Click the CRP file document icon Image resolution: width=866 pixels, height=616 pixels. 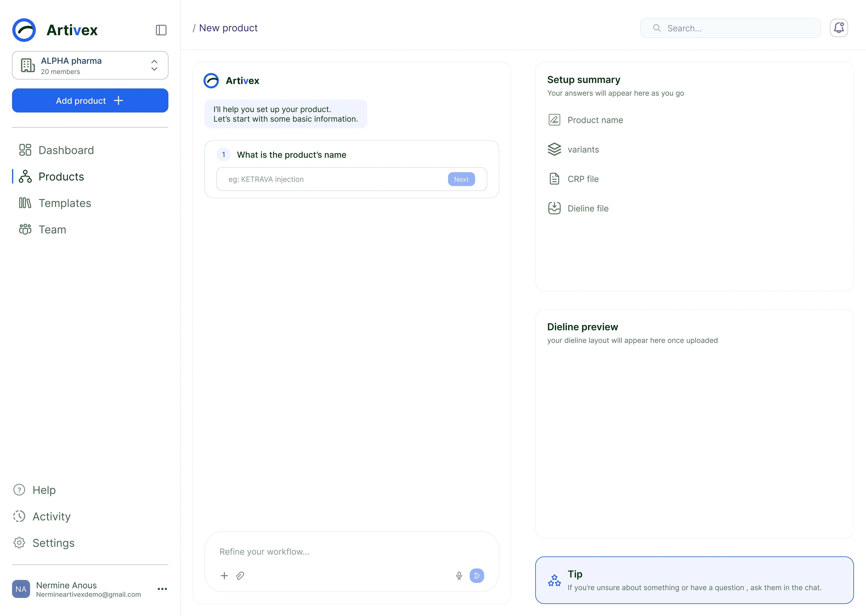(x=554, y=179)
